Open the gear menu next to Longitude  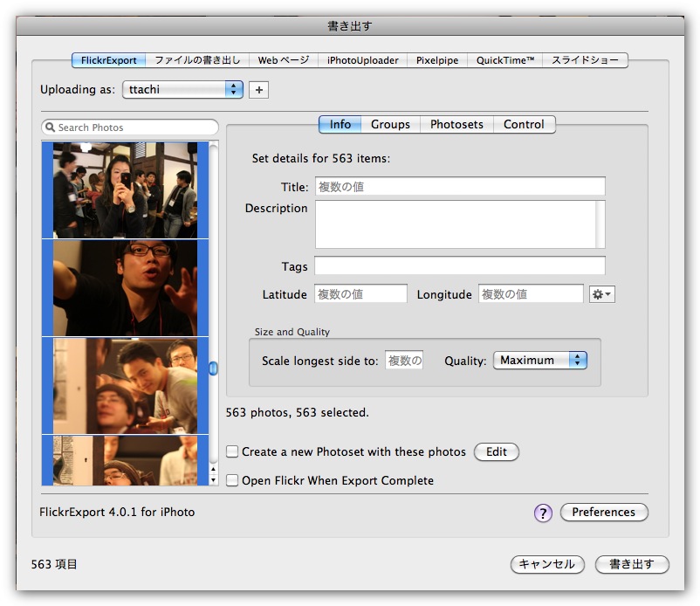(602, 294)
